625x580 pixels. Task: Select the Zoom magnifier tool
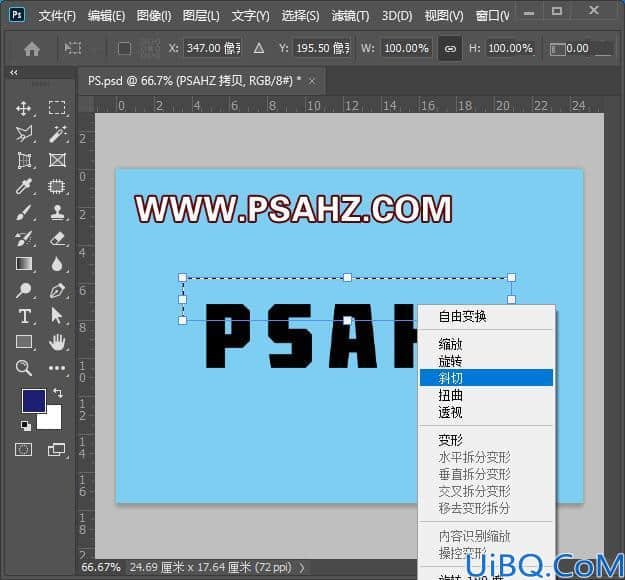coord(24,368)
